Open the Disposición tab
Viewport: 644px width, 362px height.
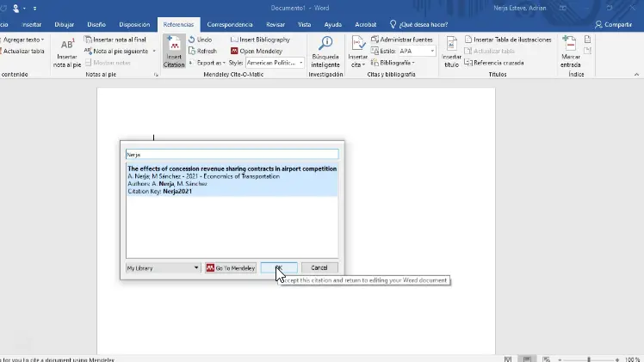tap(134, 25)
